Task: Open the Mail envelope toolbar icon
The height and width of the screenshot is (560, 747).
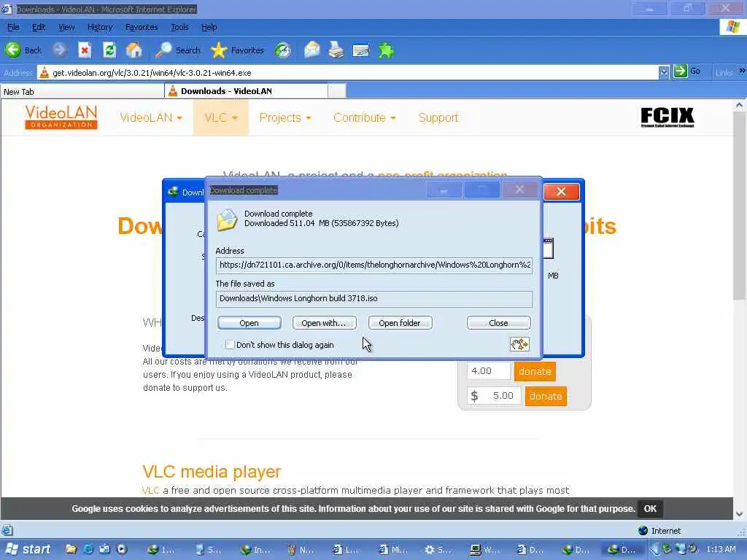Action: point(312,50)
